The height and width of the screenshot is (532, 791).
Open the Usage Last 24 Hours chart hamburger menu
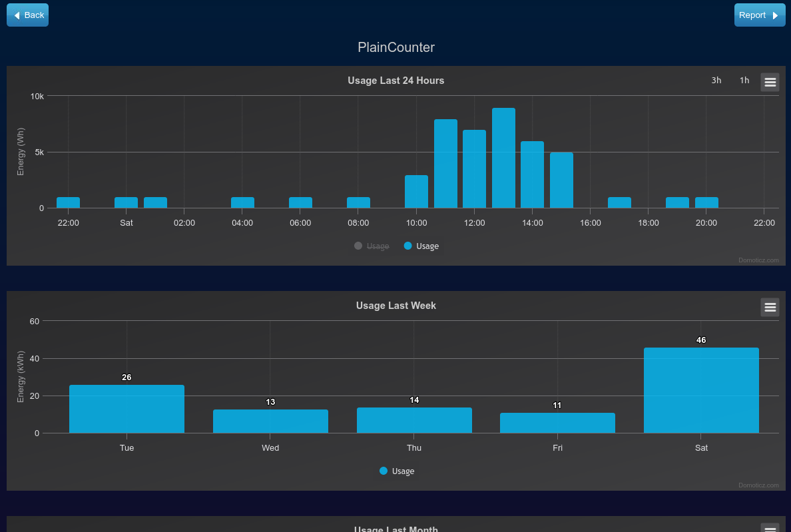[x=770, y=82]
